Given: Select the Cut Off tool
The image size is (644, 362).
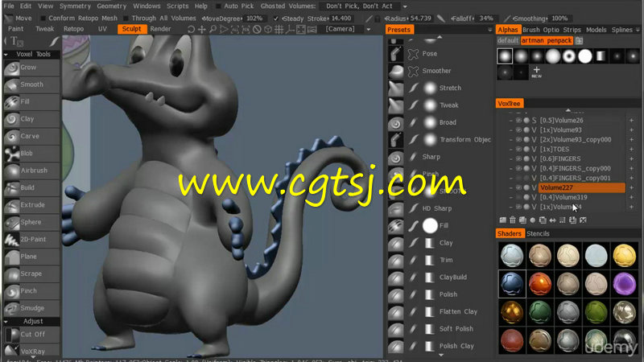Looking at the screenshot, I should point(31,335).
